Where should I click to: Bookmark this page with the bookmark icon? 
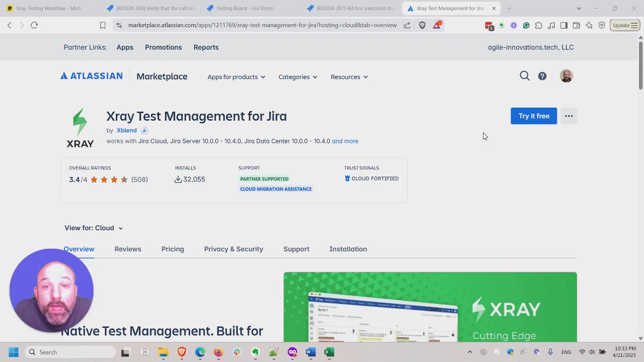(x=103, y=25)
